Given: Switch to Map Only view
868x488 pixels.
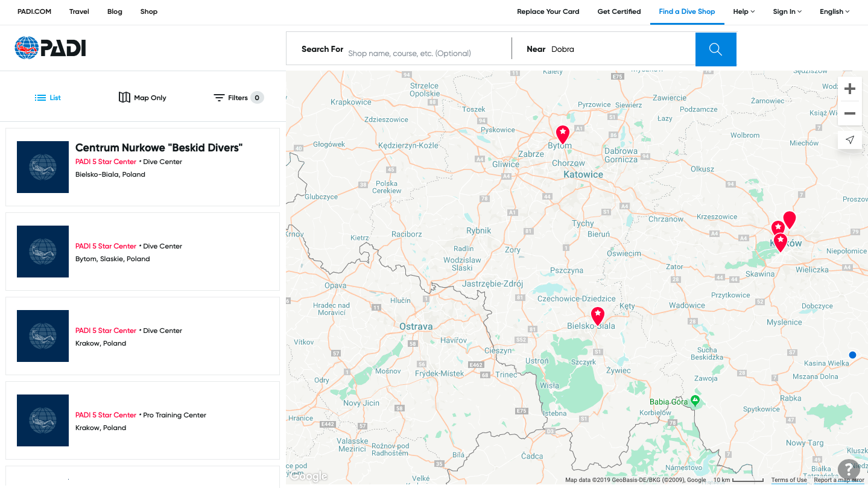Looking at the screenshot, I should click(x=142, y=98).
